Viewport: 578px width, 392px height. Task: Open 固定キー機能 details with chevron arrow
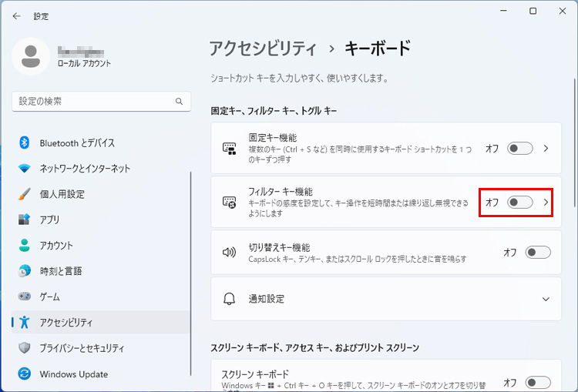pos(546,149)
